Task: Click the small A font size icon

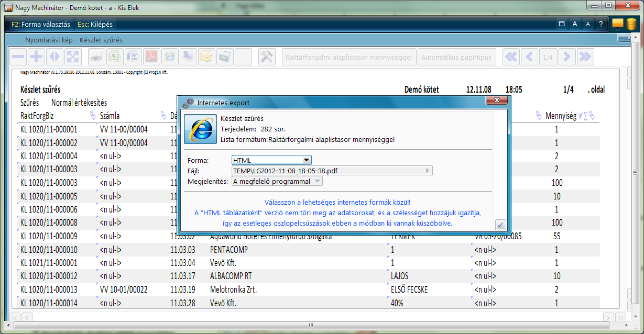Action: [x=588, y=24]
